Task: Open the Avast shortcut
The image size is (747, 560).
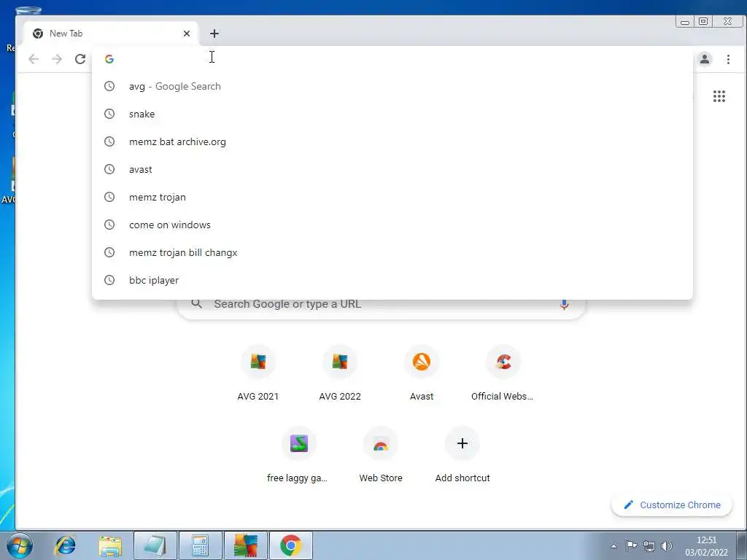Action: coord(422,373)
